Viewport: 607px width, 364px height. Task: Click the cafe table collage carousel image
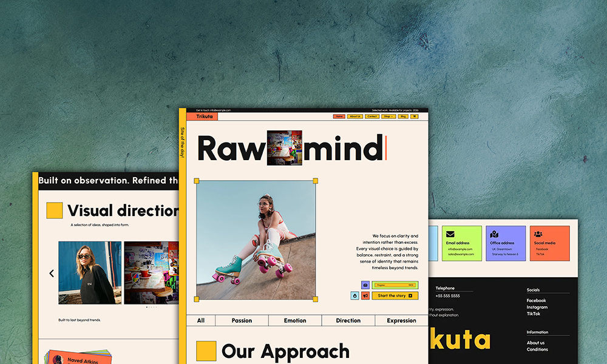click(151, 273)
